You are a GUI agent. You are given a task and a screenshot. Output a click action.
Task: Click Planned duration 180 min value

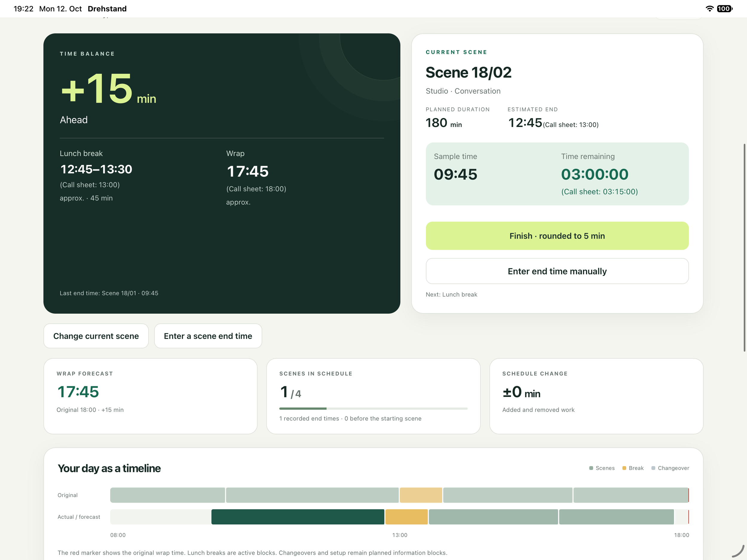[x=443, y=123]
